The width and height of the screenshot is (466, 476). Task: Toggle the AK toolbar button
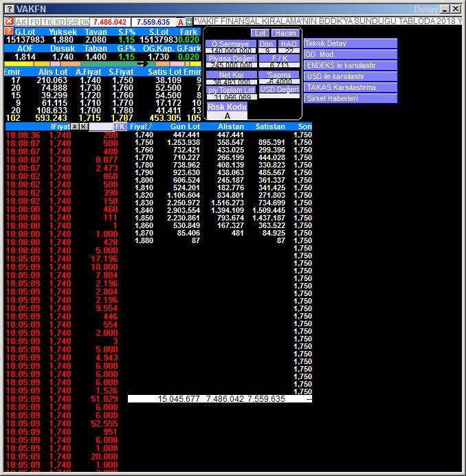pyautogui.click(x=21, y=22)
